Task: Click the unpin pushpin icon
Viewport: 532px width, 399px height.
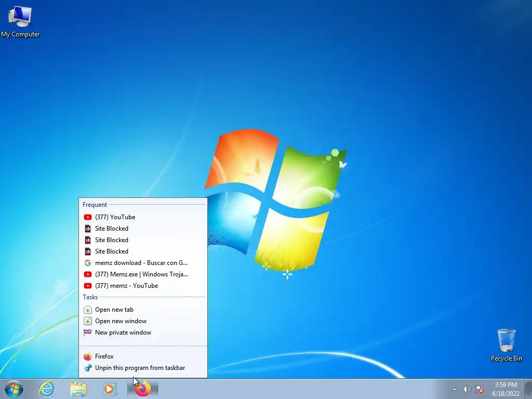Action: click(88, 368)
